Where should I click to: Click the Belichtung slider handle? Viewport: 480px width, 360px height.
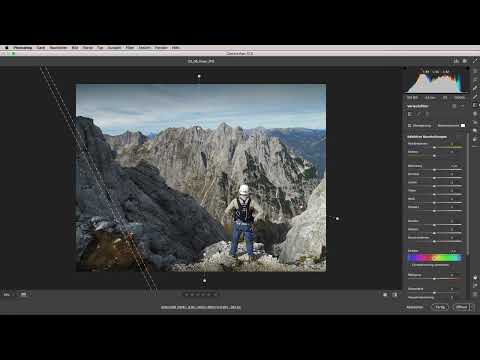tap(434, 170)
